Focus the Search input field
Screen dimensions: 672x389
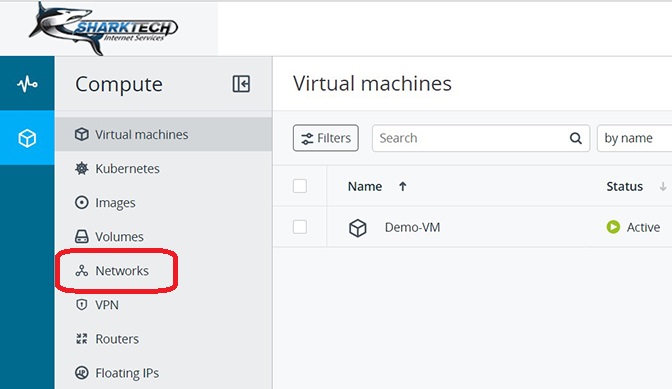click(x=481, y=138)
